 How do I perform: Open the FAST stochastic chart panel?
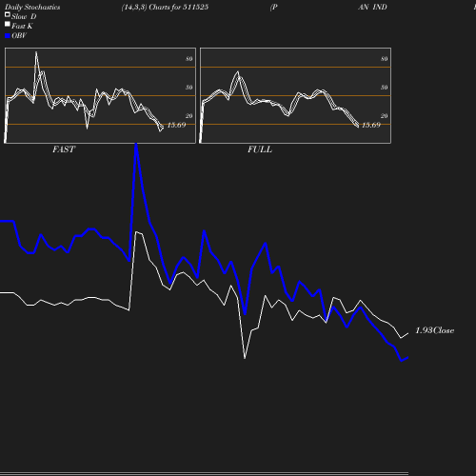(100, 95)
